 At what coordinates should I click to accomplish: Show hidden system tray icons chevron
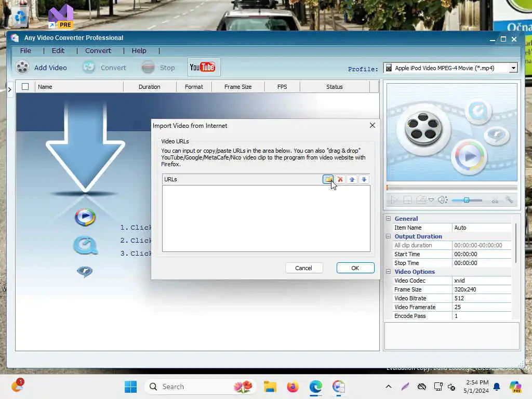point(389,387)
